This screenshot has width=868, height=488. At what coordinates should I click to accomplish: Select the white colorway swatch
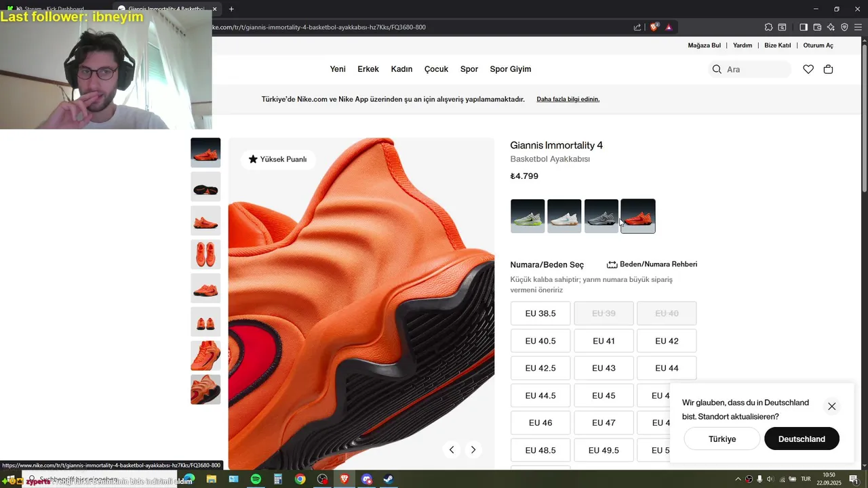click(564, 216)
